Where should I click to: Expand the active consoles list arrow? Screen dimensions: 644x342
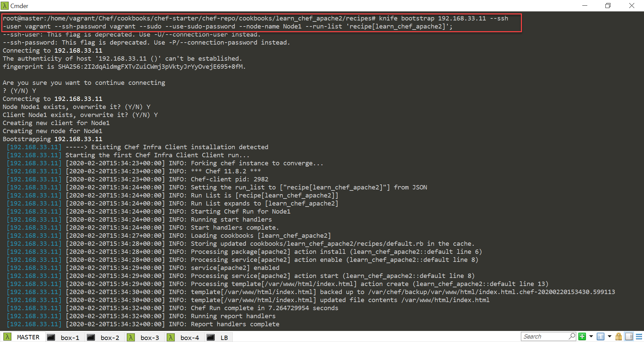[x=609, y=337]
